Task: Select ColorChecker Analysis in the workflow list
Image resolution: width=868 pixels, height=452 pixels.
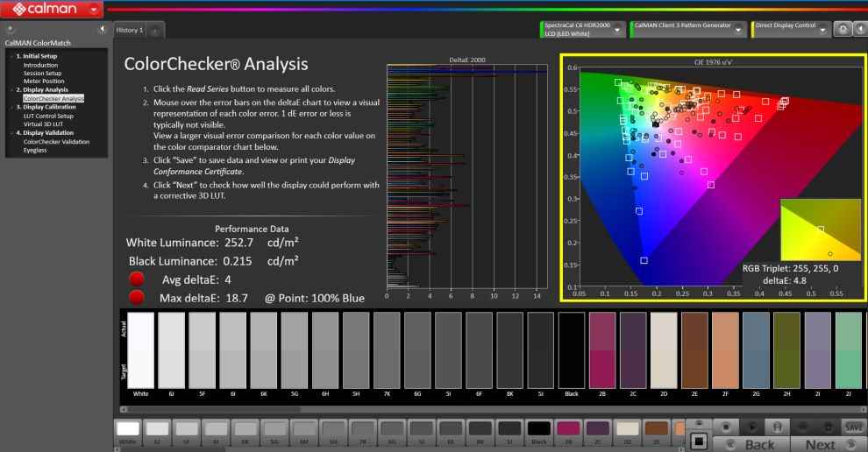Action: 53,98
